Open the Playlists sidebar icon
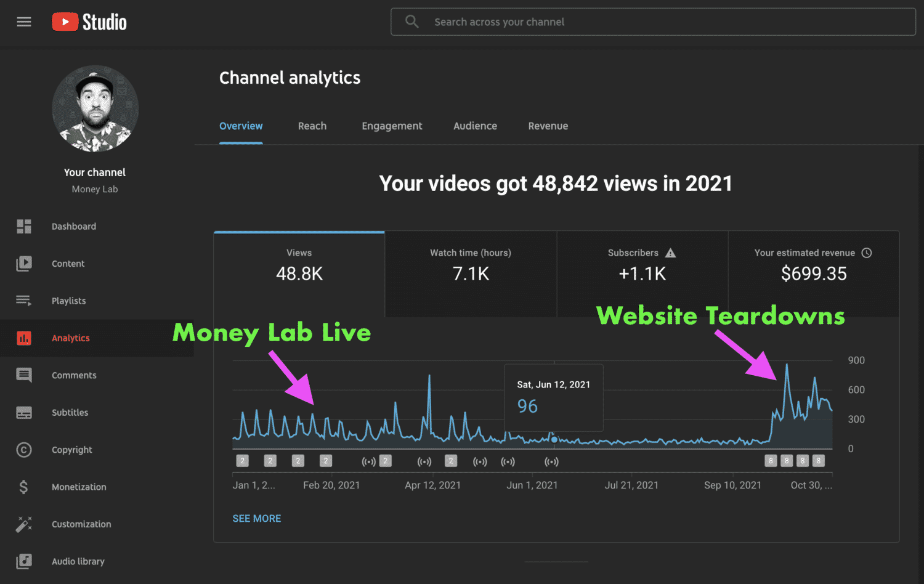Image resolution: width=924 pixels, height=584 pixels. pyautogui.click(x=24, y=301)
